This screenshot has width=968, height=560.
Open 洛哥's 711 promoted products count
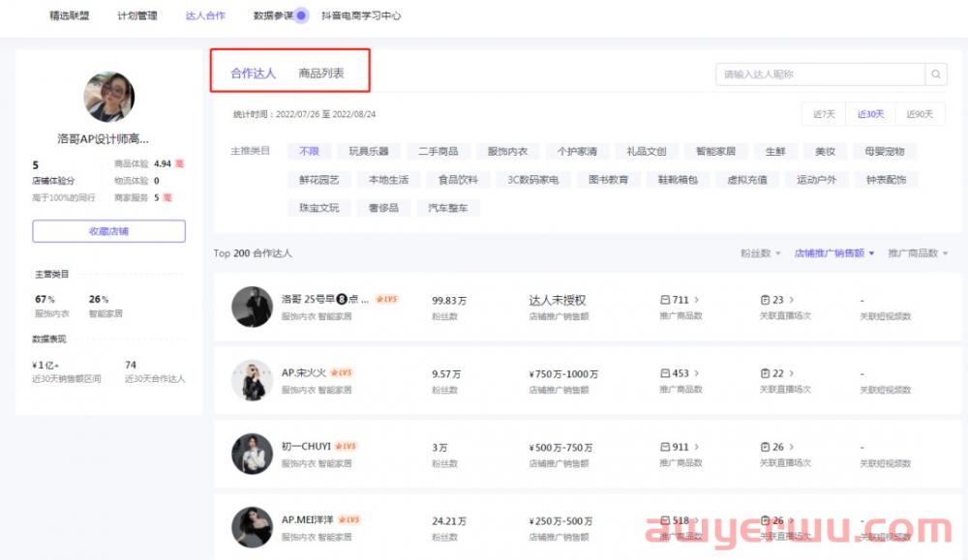tap(680, 300)
